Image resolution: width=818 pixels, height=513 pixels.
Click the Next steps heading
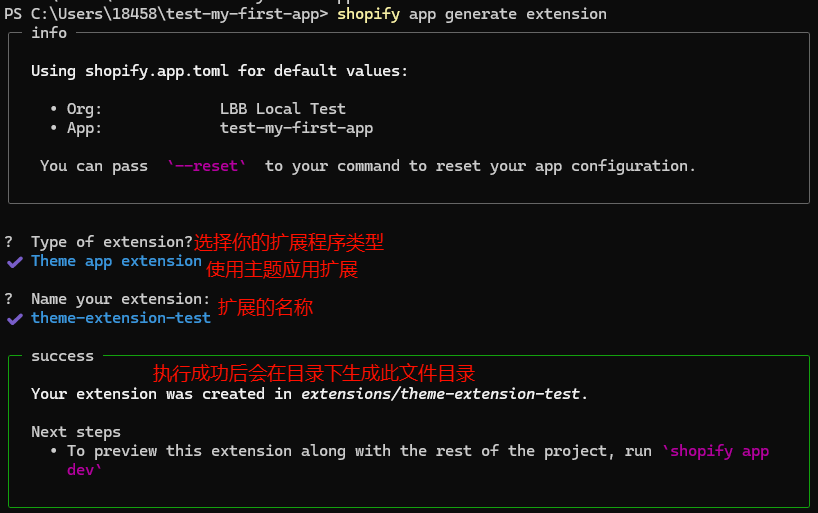(x=76, y=432)
